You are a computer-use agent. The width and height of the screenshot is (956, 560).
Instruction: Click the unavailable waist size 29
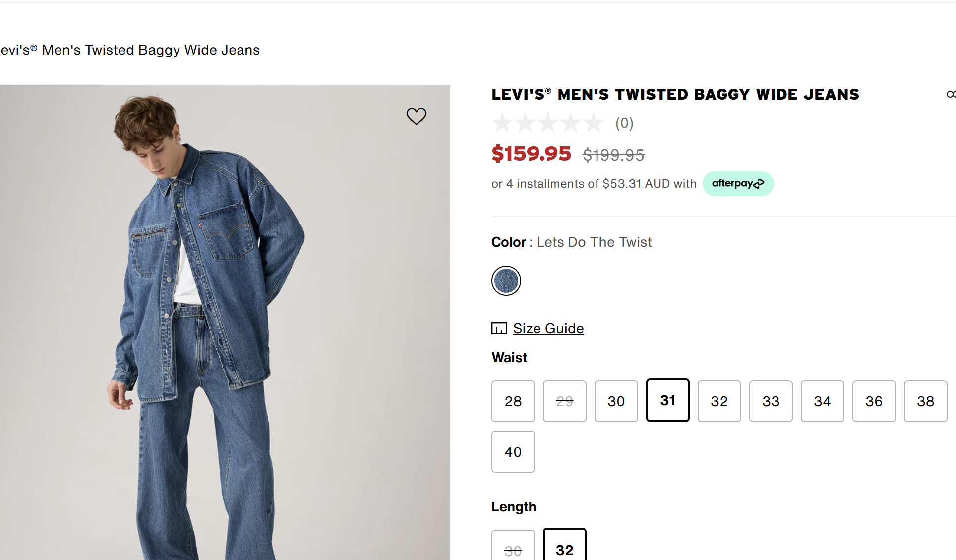564,401
